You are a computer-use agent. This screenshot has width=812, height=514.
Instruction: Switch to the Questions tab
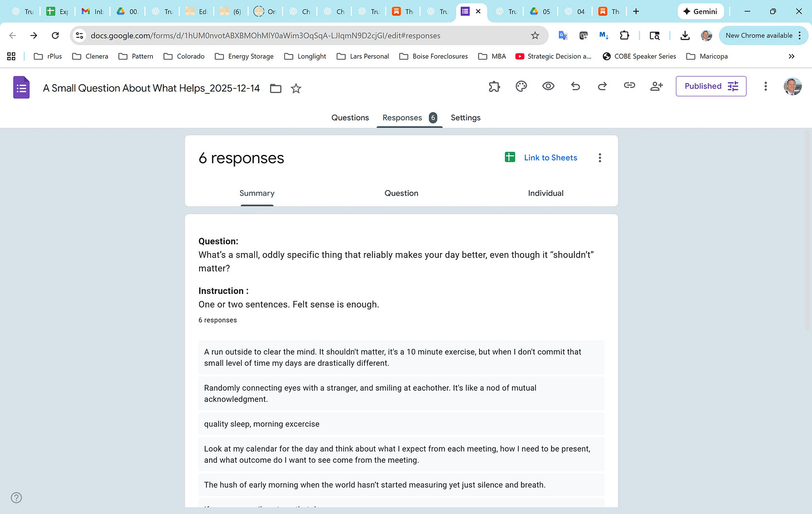tap(350, 118)
